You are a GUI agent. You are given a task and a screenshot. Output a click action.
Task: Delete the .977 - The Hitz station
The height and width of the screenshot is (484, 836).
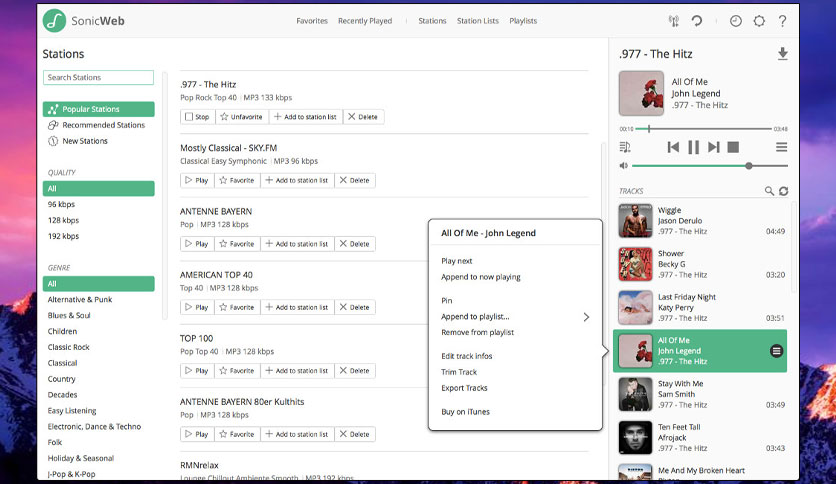coord(363,117)
